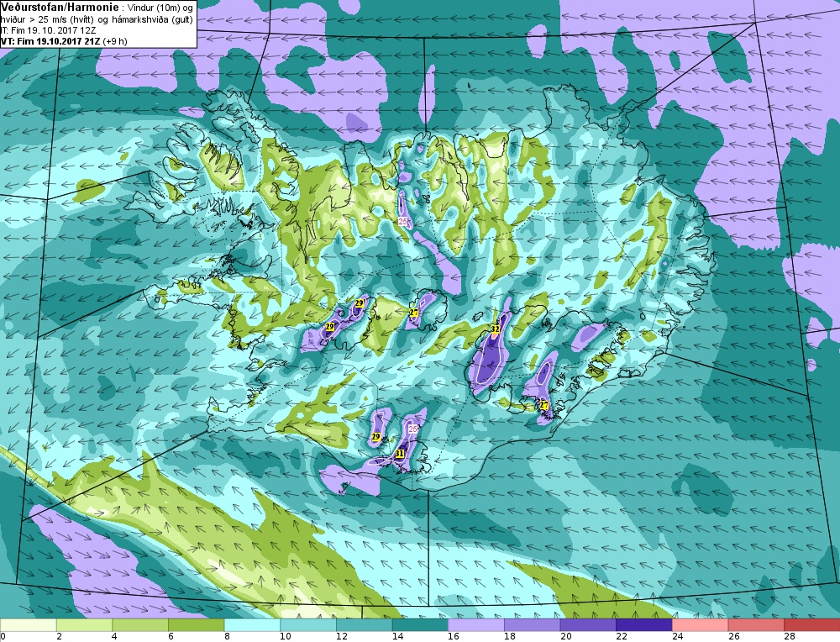Click the legend scale number 12
This screenshot has height=642, width=840.
pos(341,637)
